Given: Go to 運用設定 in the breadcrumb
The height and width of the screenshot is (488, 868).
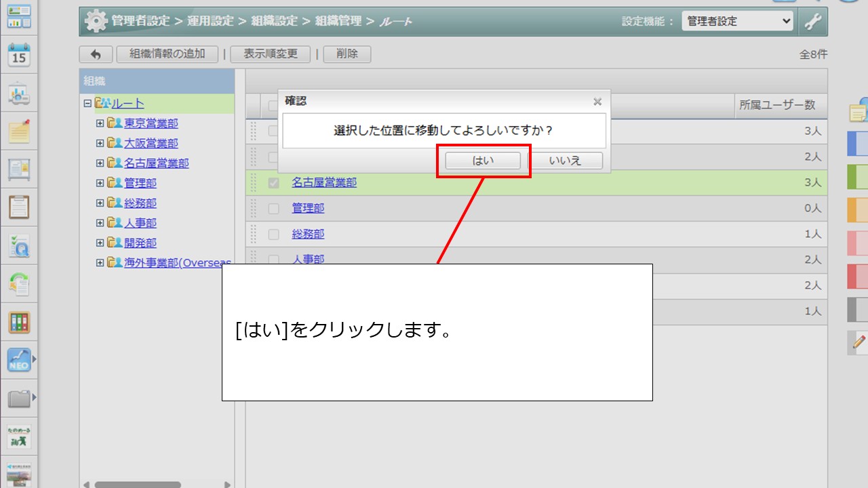Looking at the screenshot, I should coord(211,21).
